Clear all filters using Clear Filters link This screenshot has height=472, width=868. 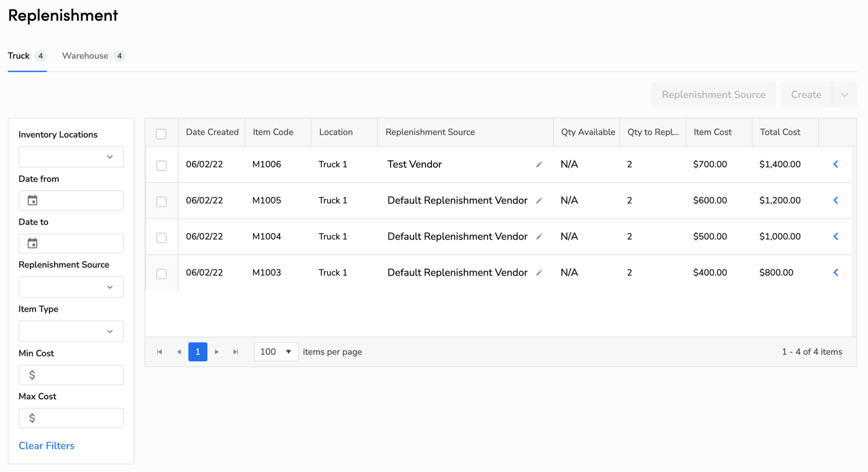[46, 445]
